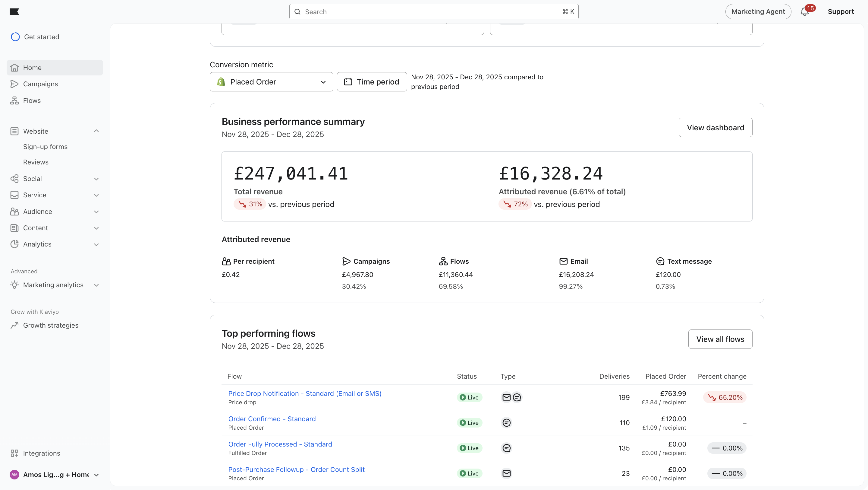Open the notifications bell
Image resolution: width=868 pixels, height=490 pixels.
pos(804,12)
